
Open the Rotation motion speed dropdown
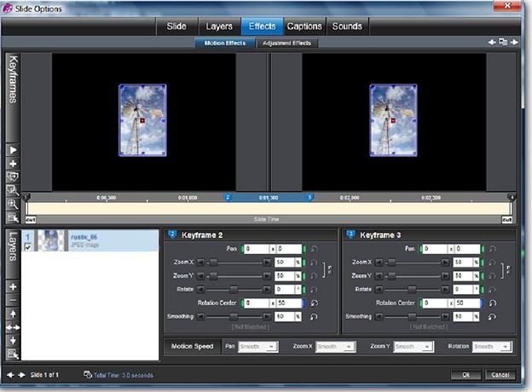[492, 347]
